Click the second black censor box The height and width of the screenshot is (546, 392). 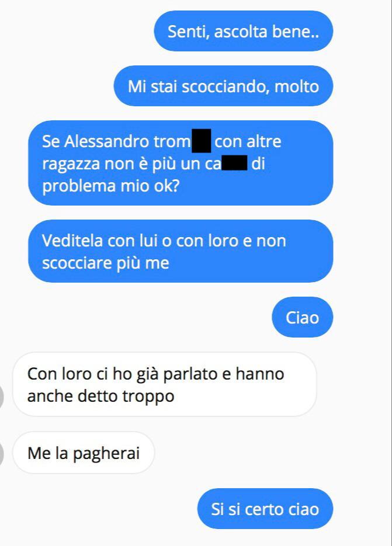234,164
